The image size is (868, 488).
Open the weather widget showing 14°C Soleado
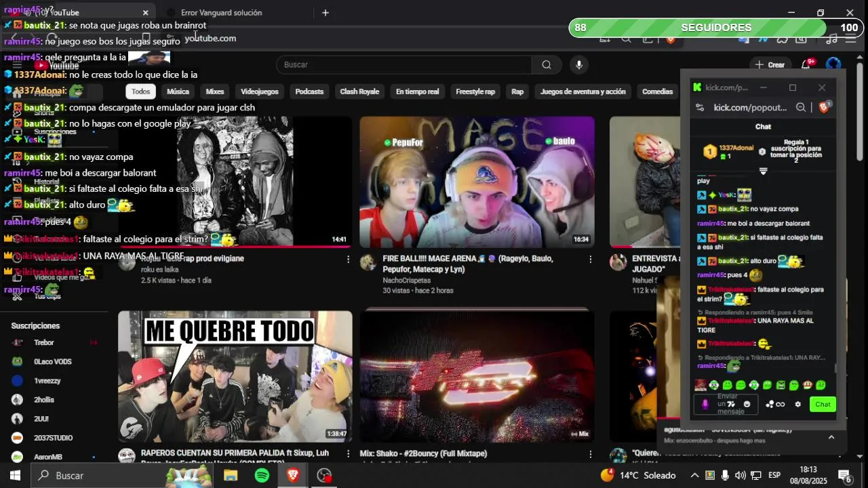[638, 476]
